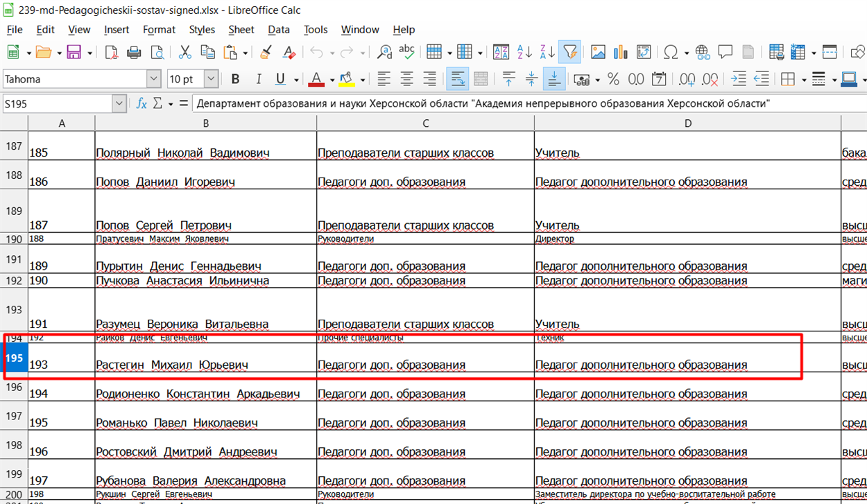Decrease indent icon
This screenshot has width=867, height=504.
pyautogui.click(x=762, y=79)
